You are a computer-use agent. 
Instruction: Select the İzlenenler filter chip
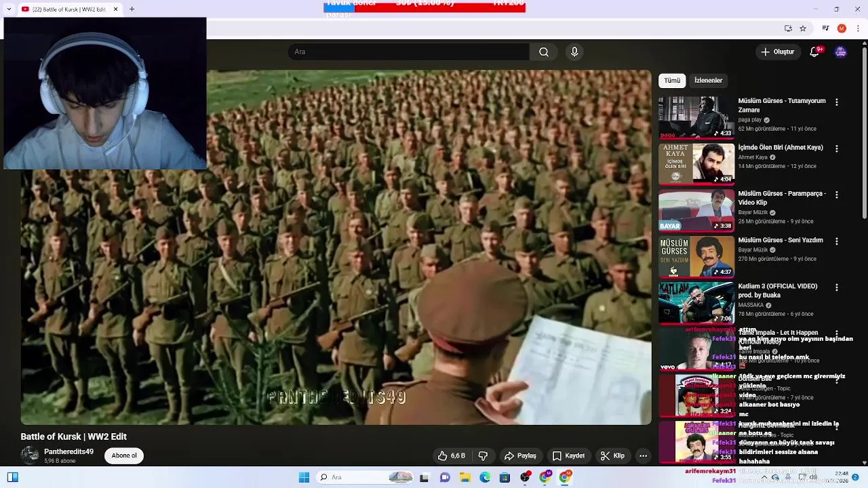(x=708, y=81)
